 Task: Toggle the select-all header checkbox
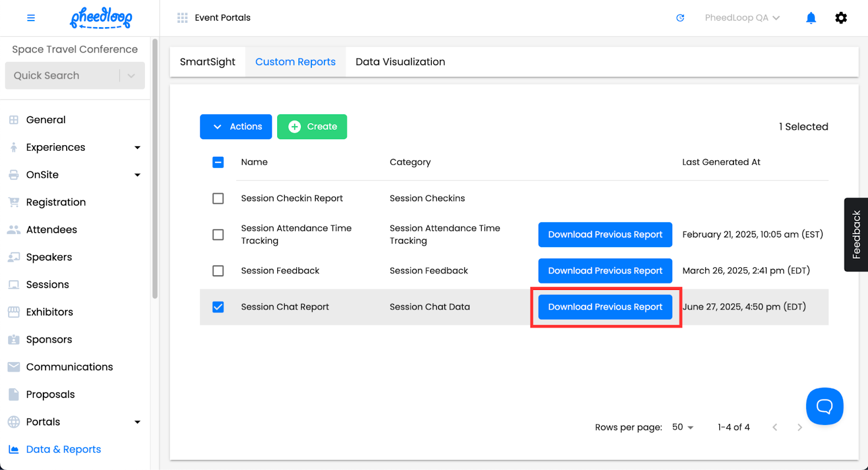[x=218, y=162]
